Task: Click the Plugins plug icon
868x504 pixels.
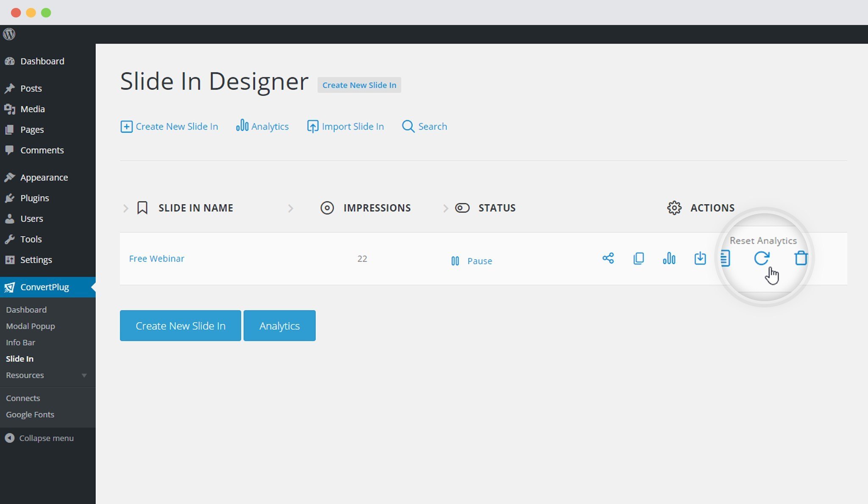Action: pos(9,198)
